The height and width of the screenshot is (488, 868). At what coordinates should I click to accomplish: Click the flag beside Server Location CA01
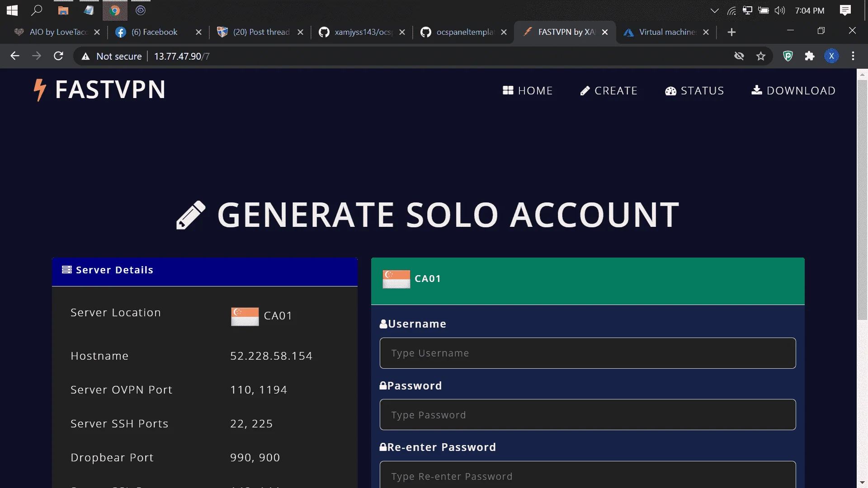point(245,316)
